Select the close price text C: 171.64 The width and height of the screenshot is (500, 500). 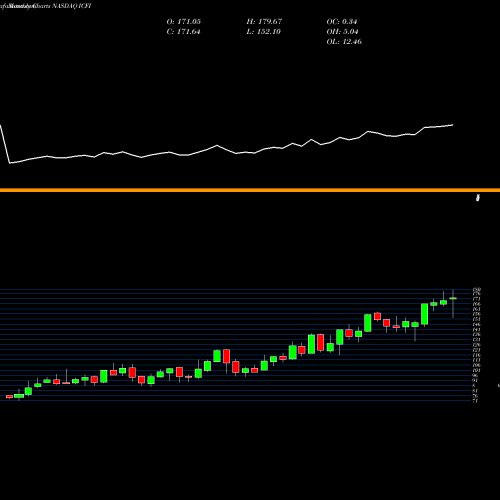(184, 32)
